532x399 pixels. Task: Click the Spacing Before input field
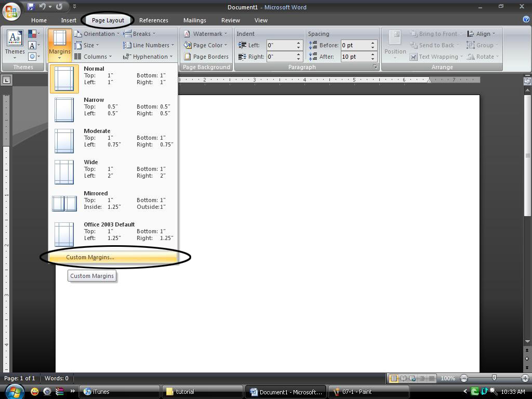pyautogui.click(x=355, y=45)
